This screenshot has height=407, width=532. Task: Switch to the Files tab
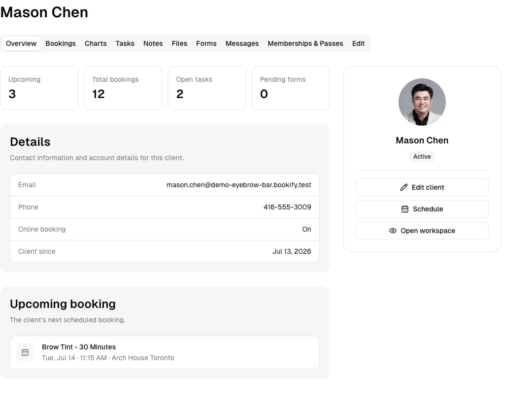click(179, 43)
